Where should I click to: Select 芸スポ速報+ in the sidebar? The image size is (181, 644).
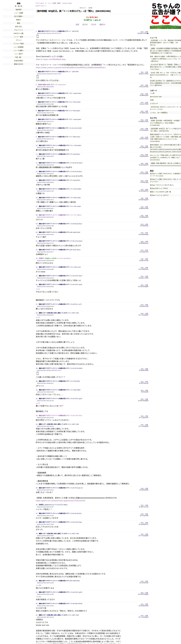pos(18,17)
